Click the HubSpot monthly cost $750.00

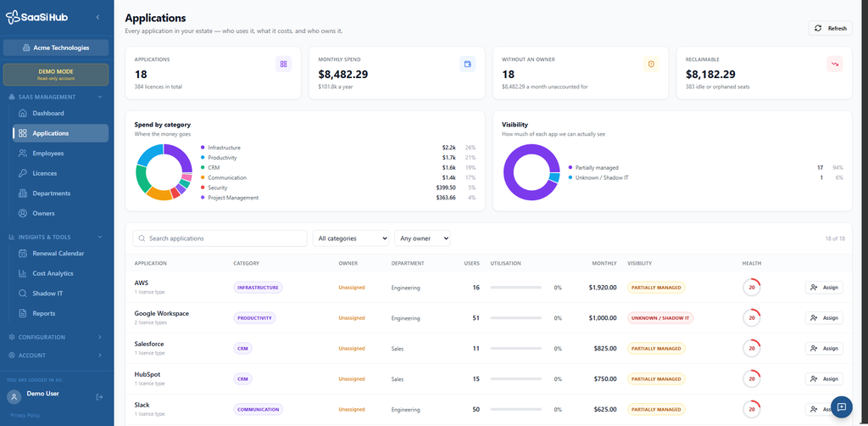point(603,379)
